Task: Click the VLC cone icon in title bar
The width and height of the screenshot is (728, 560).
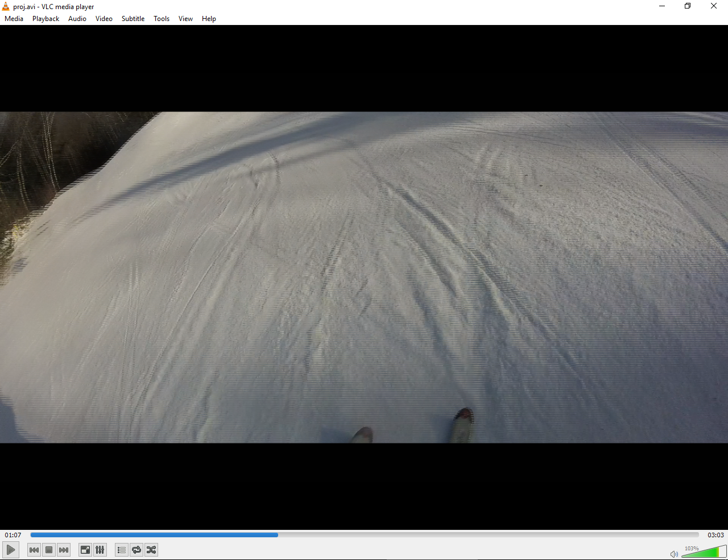Action: [x=6, y=6]
